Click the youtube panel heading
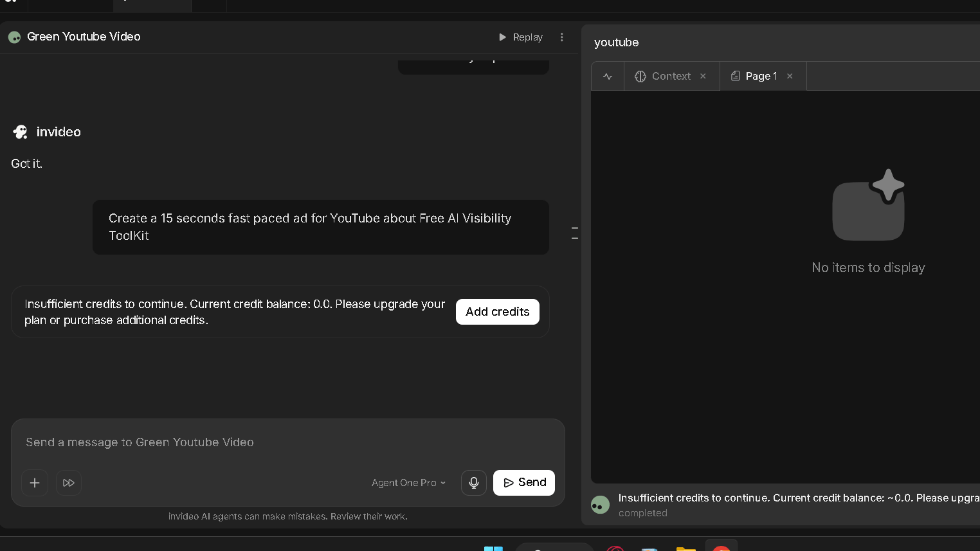Screen dimensions: 980x551 tap(617, 42)
